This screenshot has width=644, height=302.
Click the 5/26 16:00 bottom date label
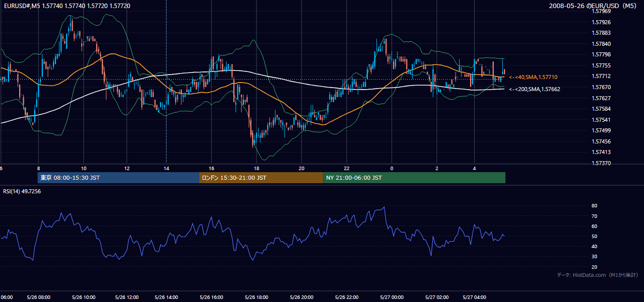coord(212,297)
